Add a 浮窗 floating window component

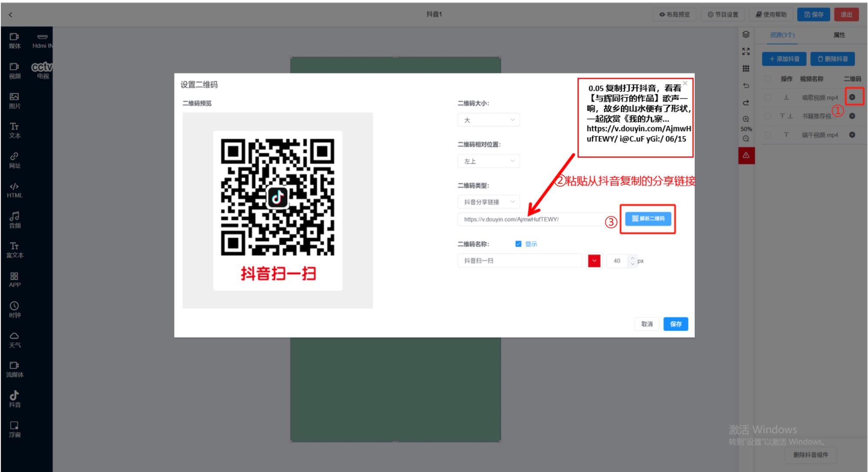(14, 429)
